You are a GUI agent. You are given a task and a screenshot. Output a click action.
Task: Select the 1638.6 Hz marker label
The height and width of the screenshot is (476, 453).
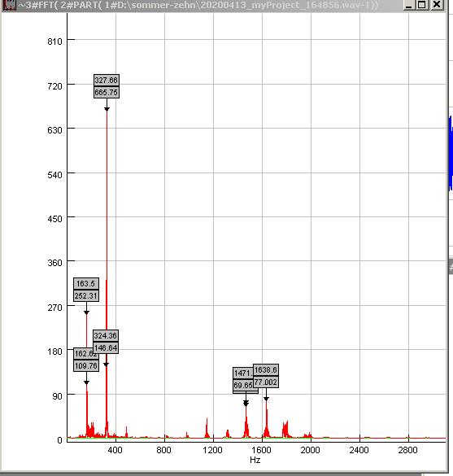[x=266, y=370]
